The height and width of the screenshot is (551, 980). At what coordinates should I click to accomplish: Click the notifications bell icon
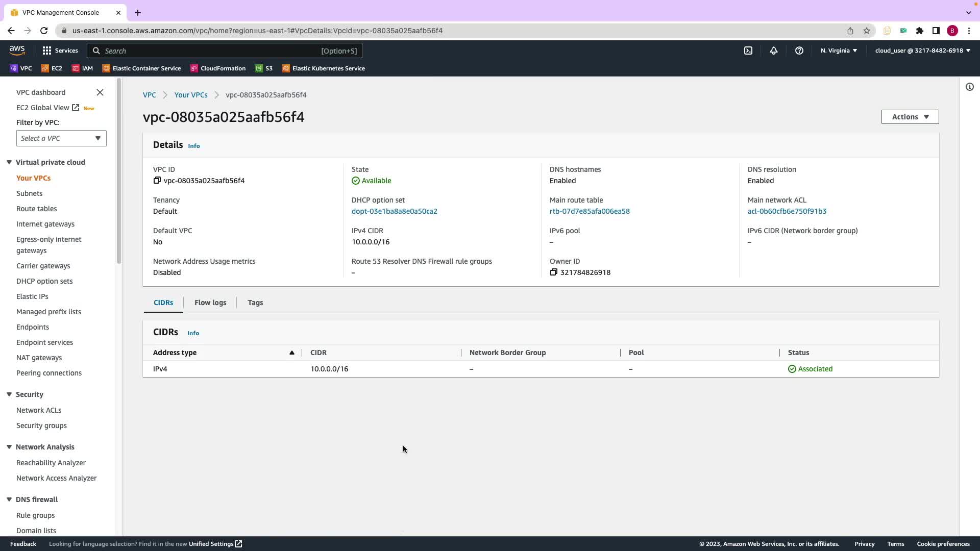coord(774,51)
